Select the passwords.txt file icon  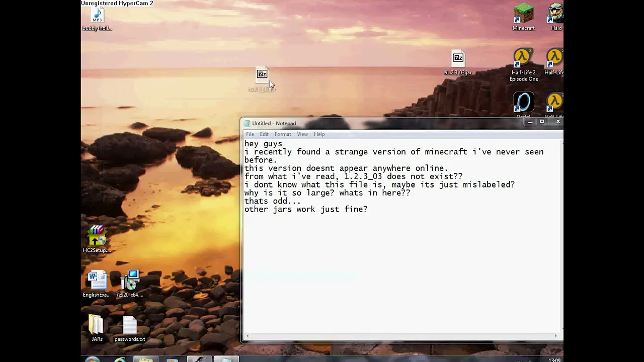pyautogui.click(x=130, y=326)
